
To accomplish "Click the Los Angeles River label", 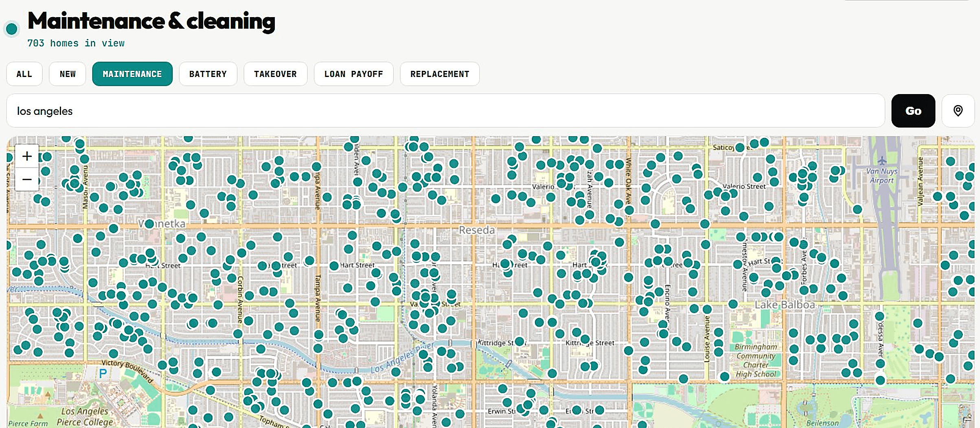I will [x=402, y=358].
